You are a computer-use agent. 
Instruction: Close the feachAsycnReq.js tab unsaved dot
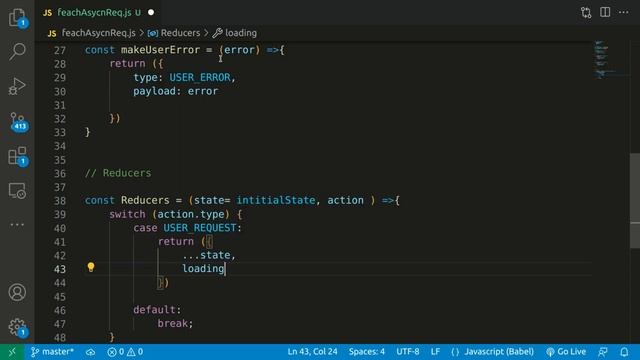click(151, 13)
